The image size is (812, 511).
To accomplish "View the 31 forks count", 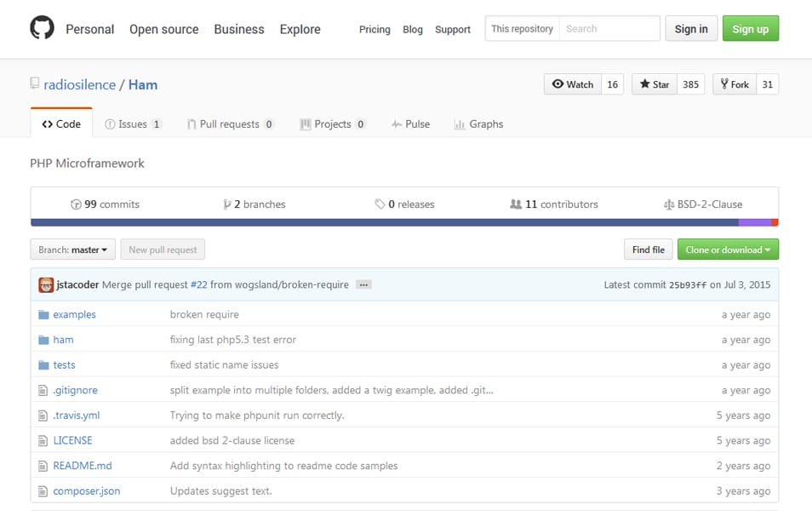I will point(767,84).
